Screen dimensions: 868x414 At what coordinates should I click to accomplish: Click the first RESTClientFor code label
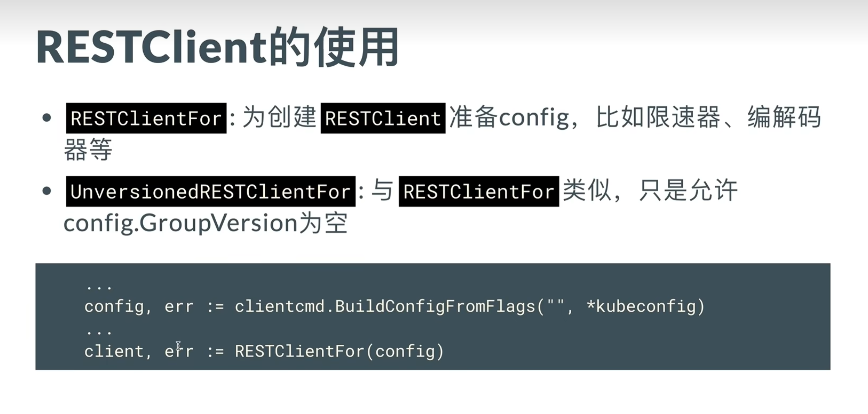click(x=146, y=118)
